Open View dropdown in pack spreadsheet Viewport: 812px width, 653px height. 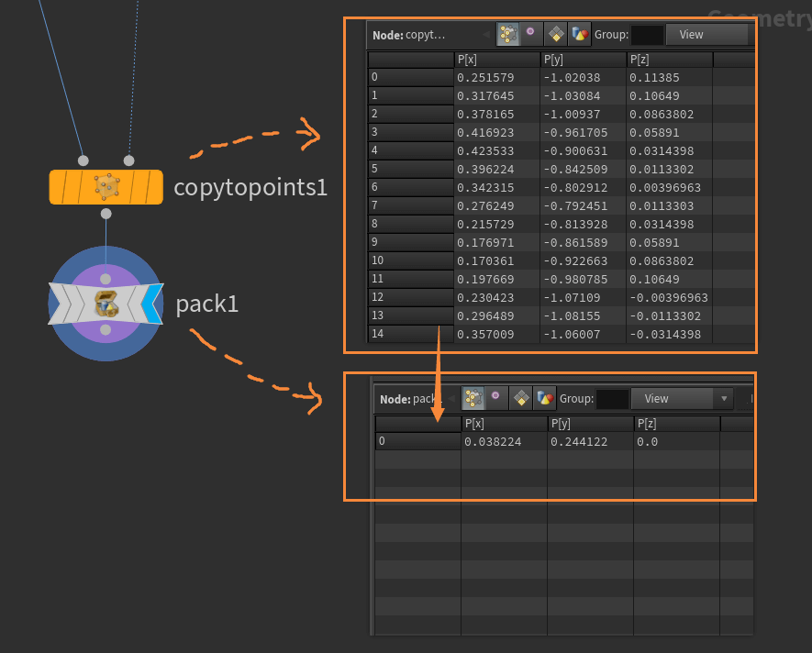coord(682,399)
